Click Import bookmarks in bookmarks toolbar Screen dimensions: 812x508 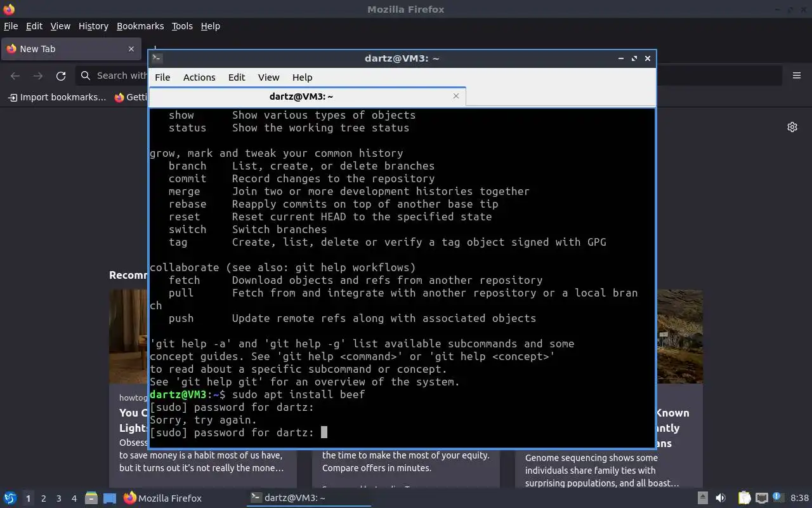57,97
